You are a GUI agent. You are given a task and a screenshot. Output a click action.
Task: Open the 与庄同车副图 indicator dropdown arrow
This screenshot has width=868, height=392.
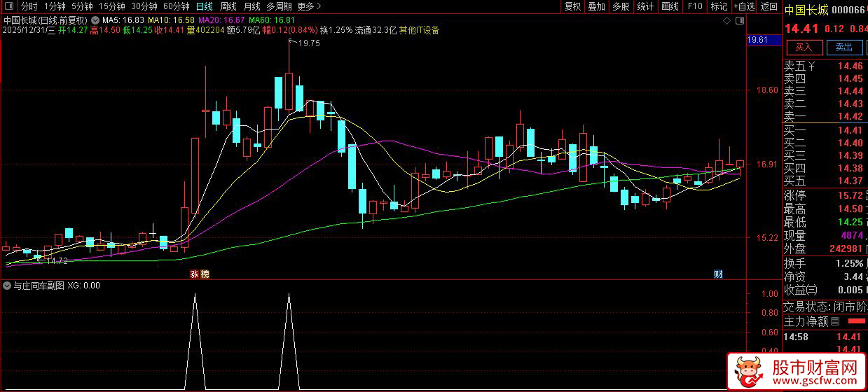tap(7, 286)
